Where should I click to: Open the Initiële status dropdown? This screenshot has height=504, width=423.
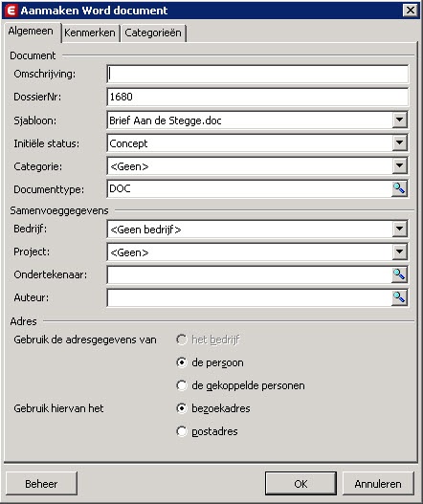click(x=399, y=142)
